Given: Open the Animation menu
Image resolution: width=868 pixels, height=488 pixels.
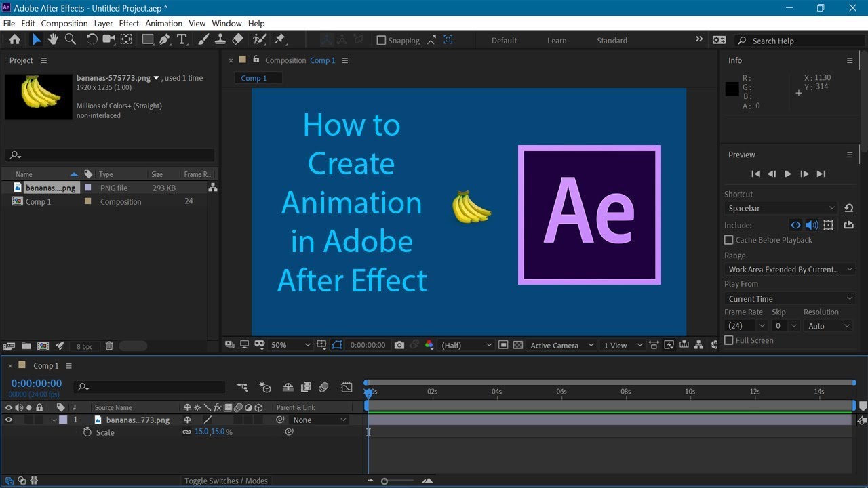Looking at the screenshot, I should coord(163,23).
